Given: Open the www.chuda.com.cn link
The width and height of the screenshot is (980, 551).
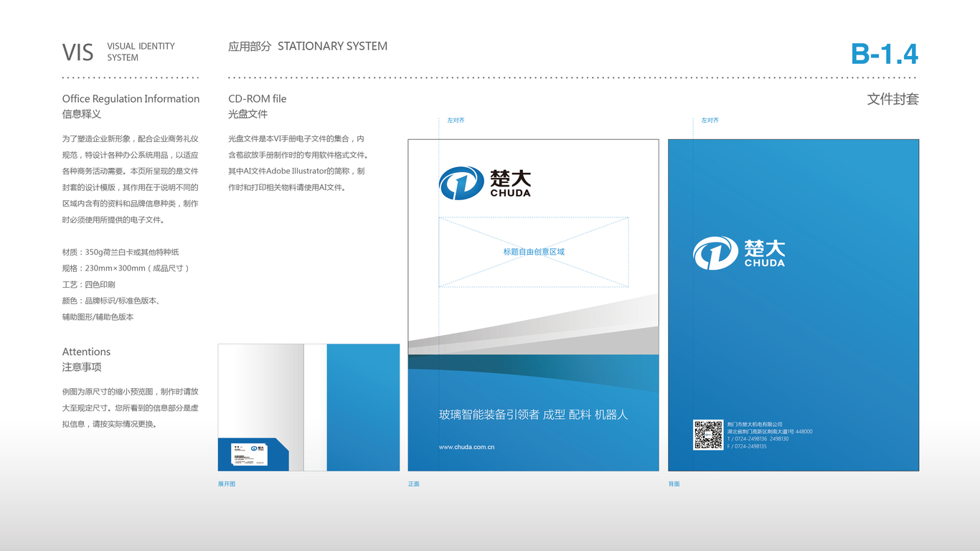Looking at the screenshot, I should pyautogui.click(x=466, y=447).
